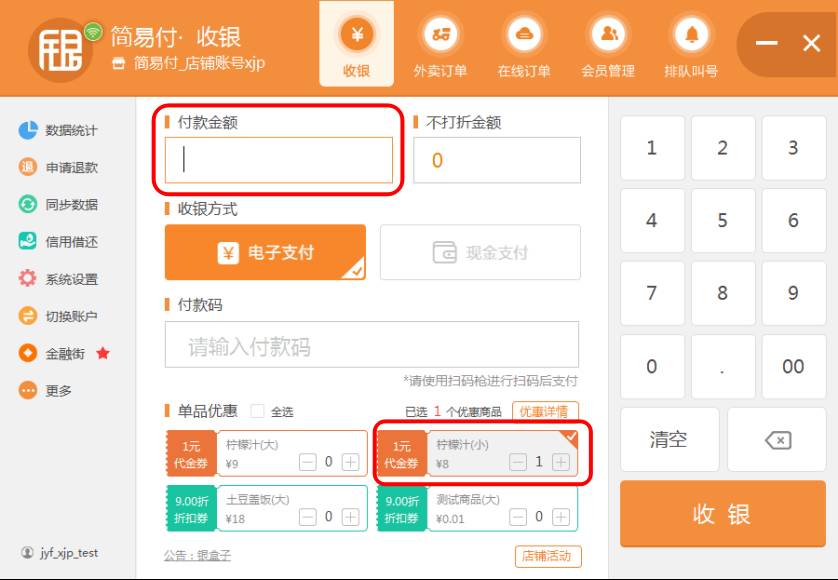The width and height of the screenshot is (838, 580).
Task: Click the 申请退款 refund icon
Action: 28,167
